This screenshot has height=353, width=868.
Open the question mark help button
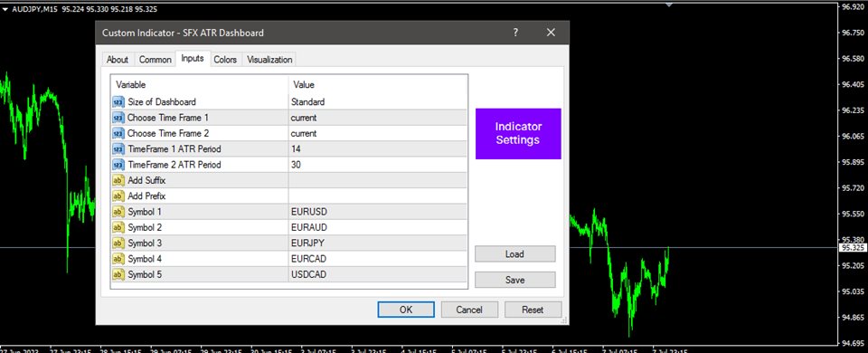[x=515, y=33]
